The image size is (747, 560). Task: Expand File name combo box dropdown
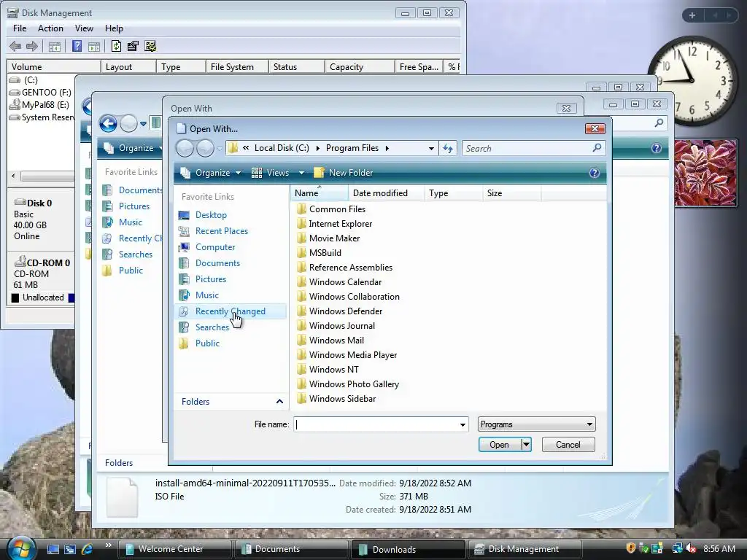pyautogui.click(x=462, y=425)
